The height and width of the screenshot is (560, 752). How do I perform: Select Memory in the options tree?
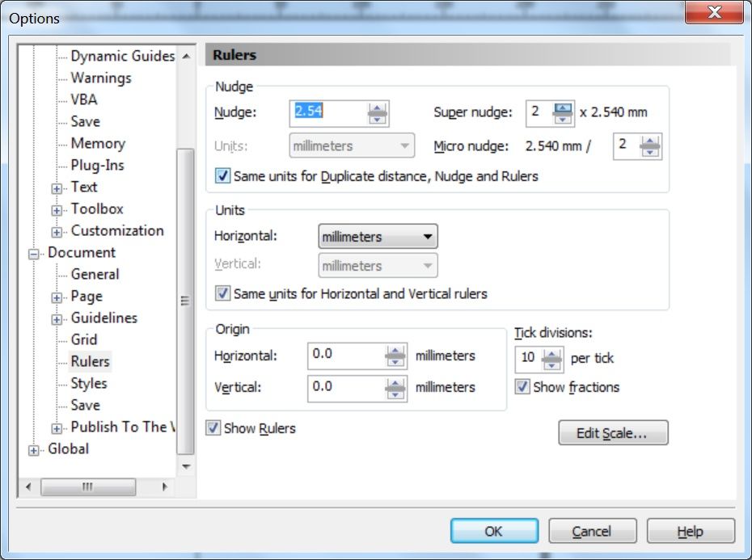(98, 143)
